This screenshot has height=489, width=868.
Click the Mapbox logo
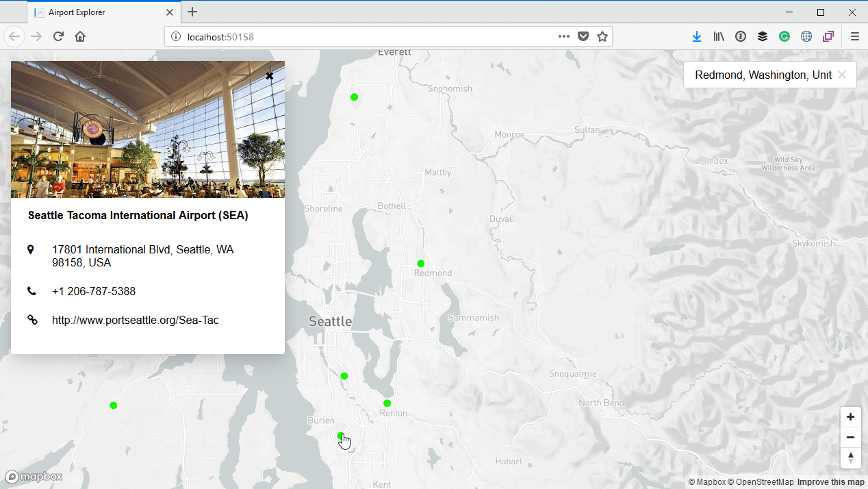34,477
